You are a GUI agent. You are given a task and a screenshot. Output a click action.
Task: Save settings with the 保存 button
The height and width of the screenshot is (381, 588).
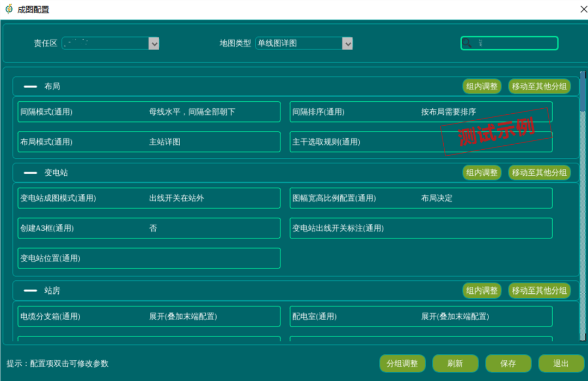point(508,363)
